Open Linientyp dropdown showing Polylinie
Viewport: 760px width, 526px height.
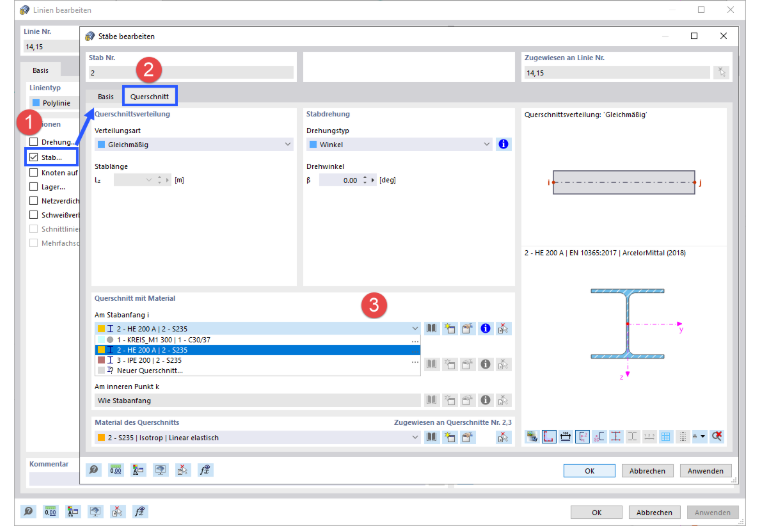coord(54,103)
